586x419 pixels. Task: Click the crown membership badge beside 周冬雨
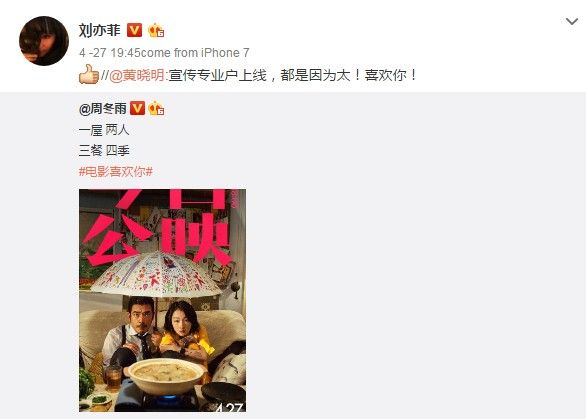coord(156,108)
